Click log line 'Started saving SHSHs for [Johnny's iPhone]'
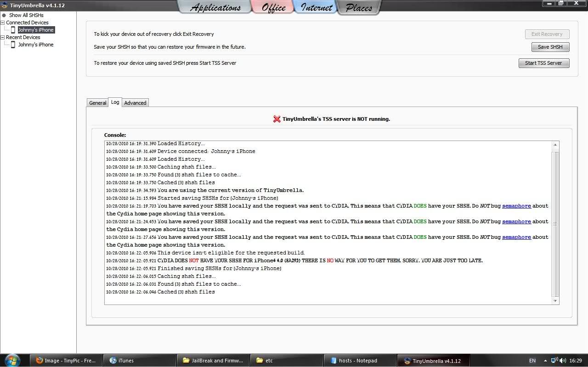The image size is (588, 367). point(218,198)
